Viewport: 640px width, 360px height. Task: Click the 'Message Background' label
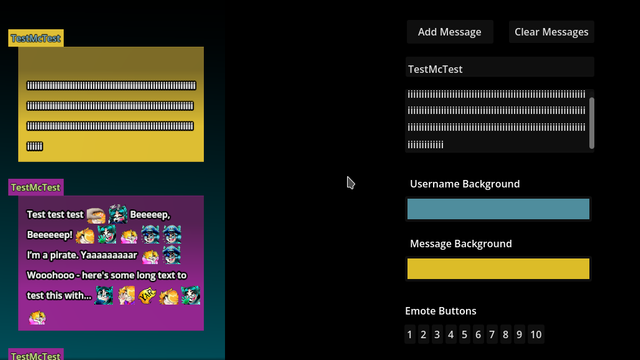(x=461, y=244)
